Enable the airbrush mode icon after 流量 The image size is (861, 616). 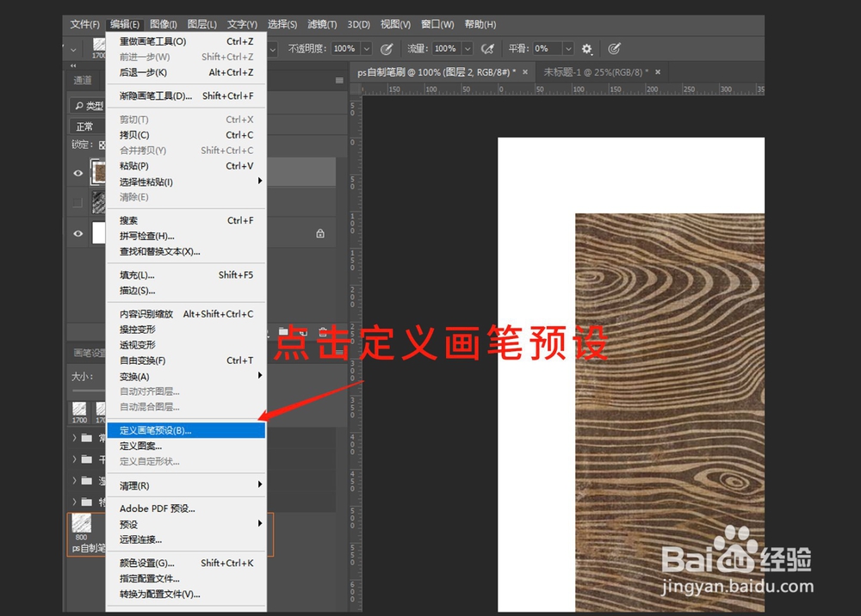486,48
